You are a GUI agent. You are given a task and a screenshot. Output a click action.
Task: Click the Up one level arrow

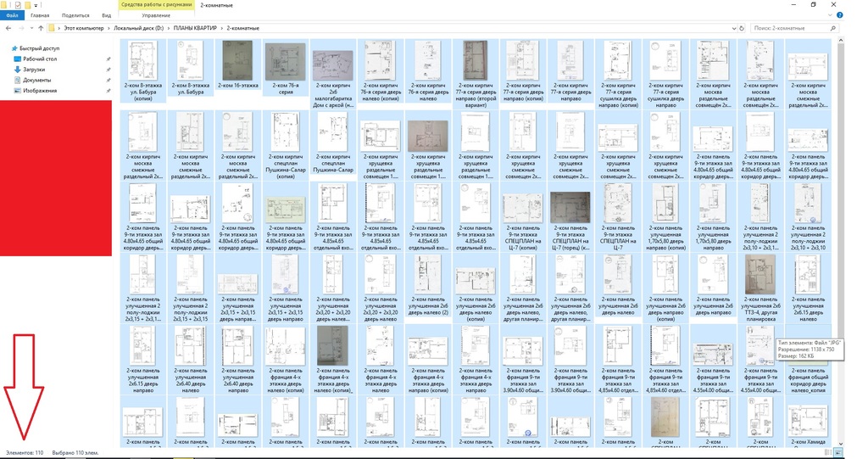[40, 28]
